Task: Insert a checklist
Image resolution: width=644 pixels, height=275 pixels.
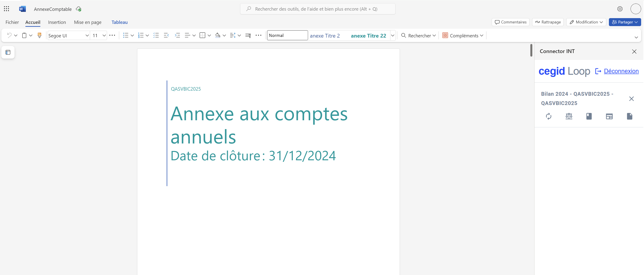Action: tap(156, 35)
